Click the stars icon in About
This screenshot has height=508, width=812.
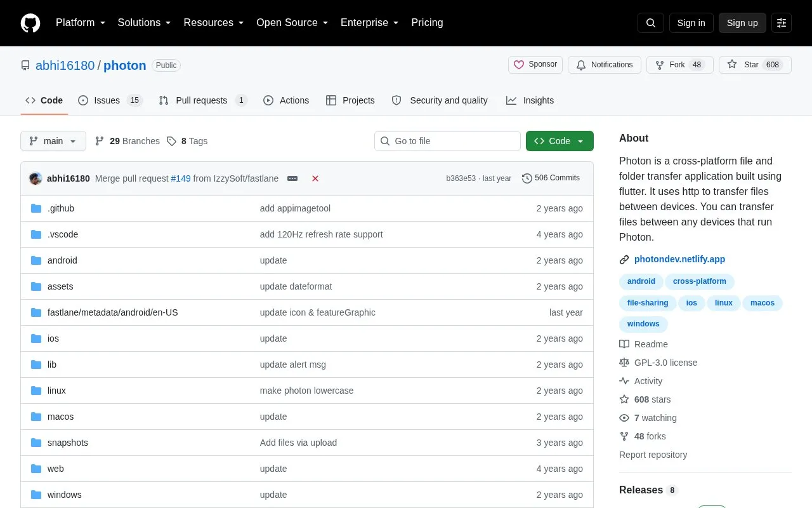tap(624, 399)
